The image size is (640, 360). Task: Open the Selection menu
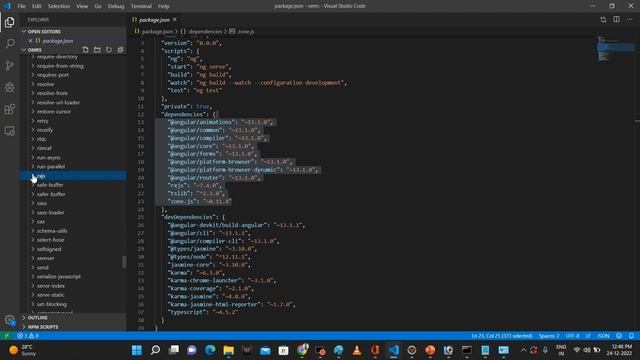59,6
